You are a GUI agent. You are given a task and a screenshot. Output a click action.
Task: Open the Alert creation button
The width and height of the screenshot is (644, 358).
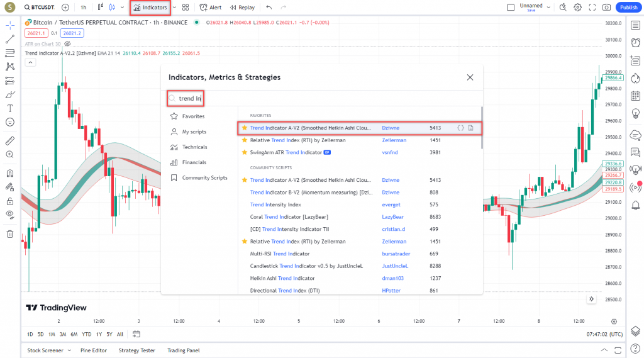211,8
